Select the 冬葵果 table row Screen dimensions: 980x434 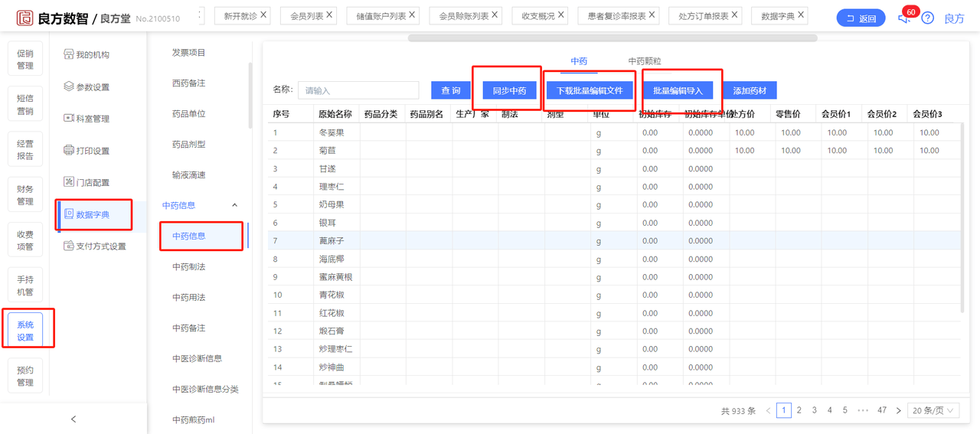[614, 132]
